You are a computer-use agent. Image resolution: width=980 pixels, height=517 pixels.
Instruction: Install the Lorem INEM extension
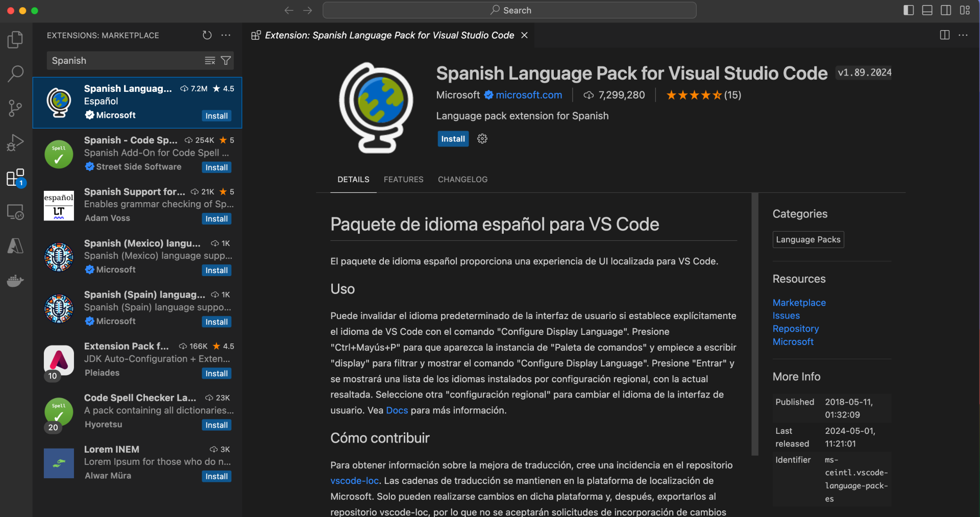tap(216, 477)
